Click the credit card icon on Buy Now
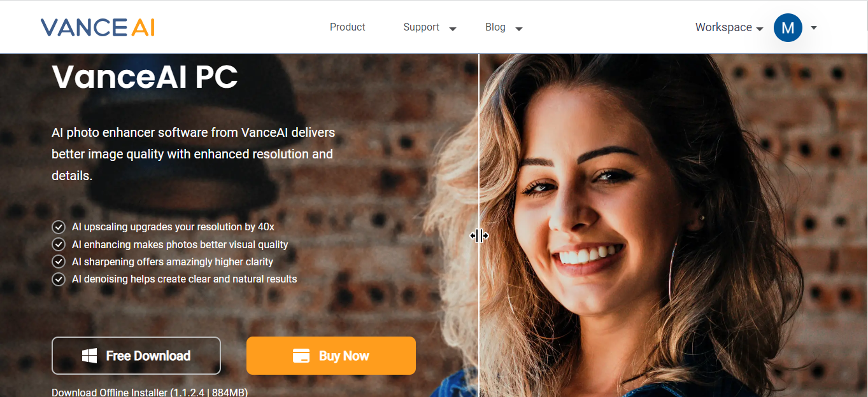The image size is (868, 397). [x=301, y=356]
